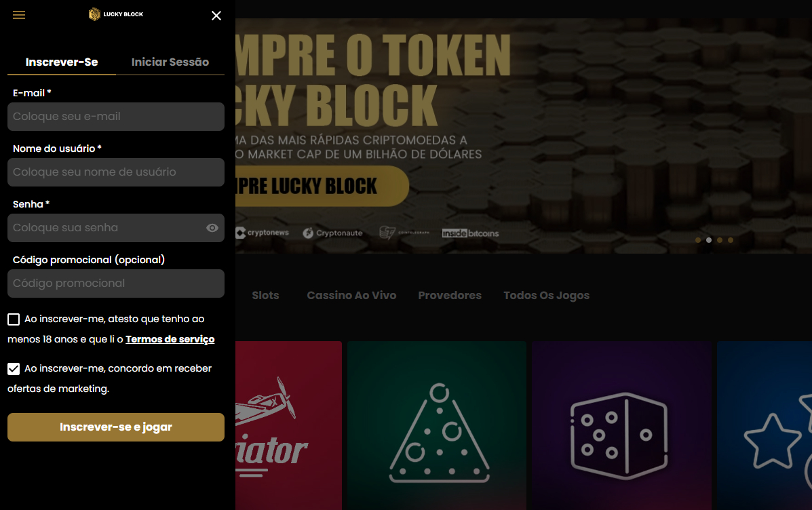The width and height of the screenshot is (812, 510).
Task: Click the insidebitcoins logo in banner
Action: pyautogui.click(x=470, y=233)
